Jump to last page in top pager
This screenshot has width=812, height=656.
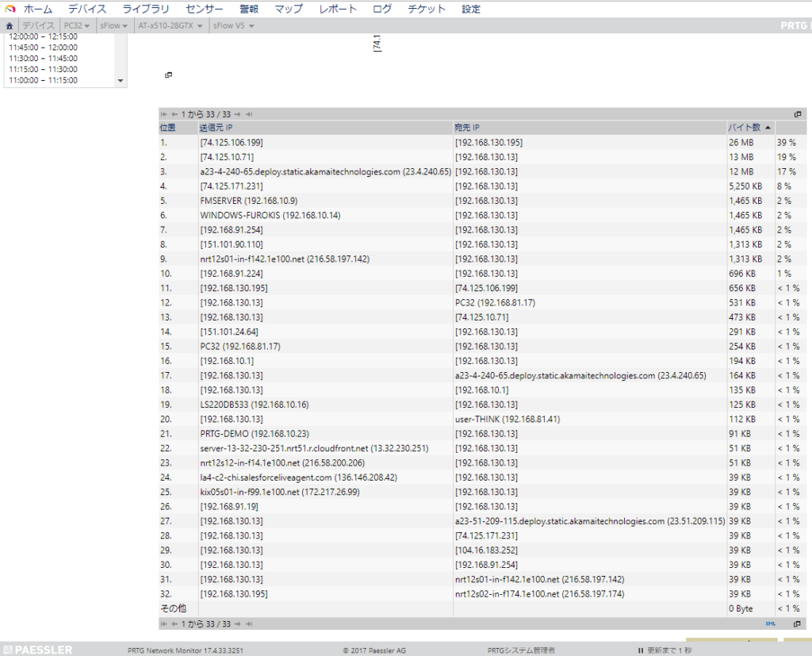click(x=249, y=114)
